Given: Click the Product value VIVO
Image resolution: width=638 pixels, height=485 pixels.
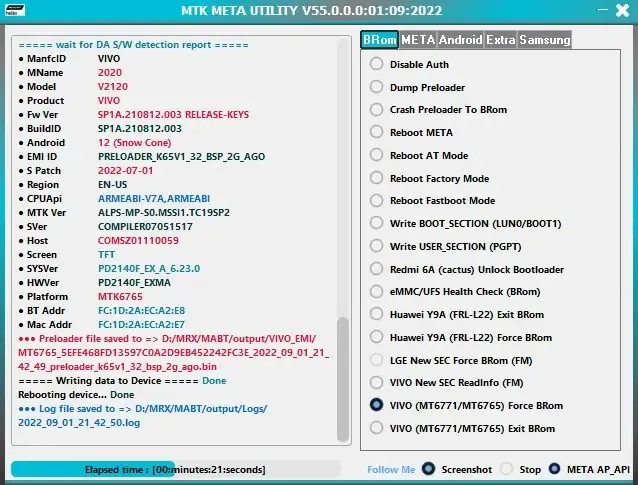Looking at the screenshot, I should click(109, 100).
